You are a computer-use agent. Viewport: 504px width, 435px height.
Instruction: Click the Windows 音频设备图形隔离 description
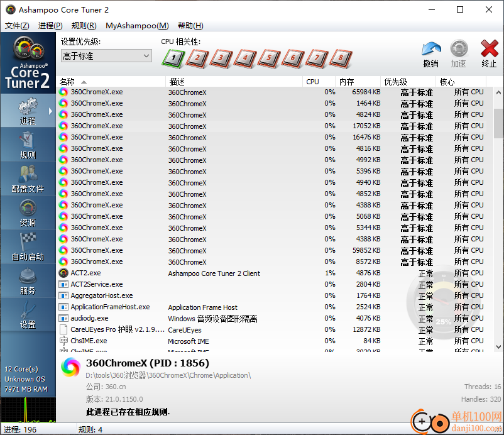[x=212, y=319]
